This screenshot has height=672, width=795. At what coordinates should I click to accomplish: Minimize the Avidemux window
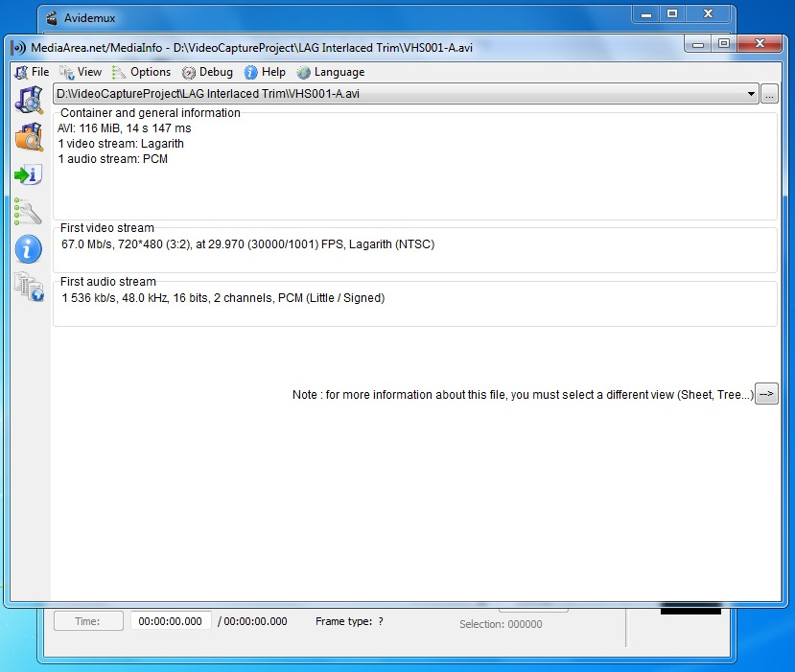point(646,14)
